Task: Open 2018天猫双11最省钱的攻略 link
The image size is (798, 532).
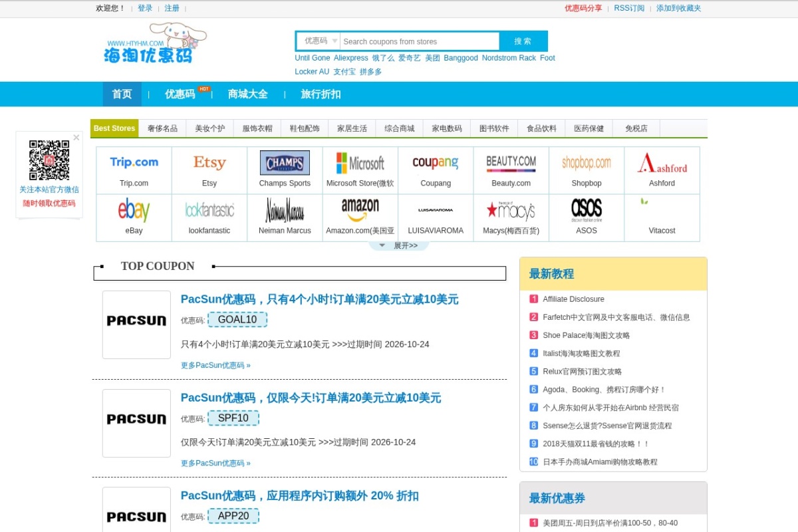Action: 596,444
